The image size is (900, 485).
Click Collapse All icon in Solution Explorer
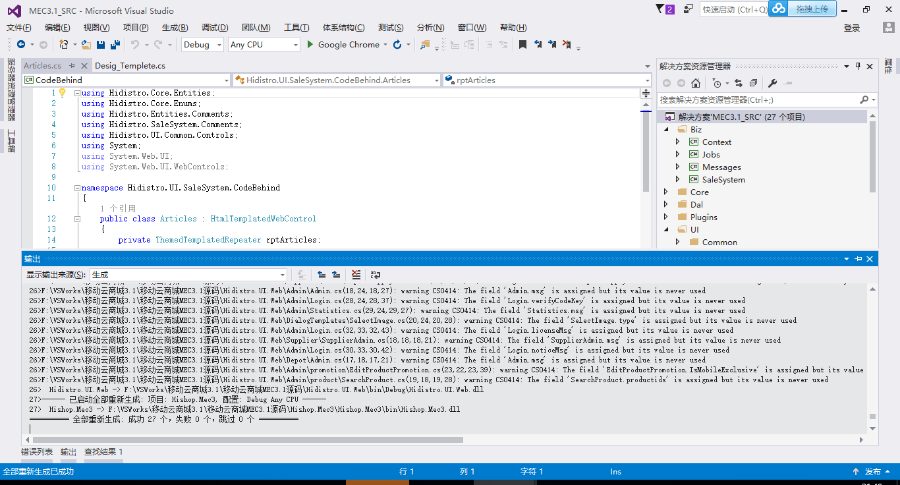click(753, 83)
